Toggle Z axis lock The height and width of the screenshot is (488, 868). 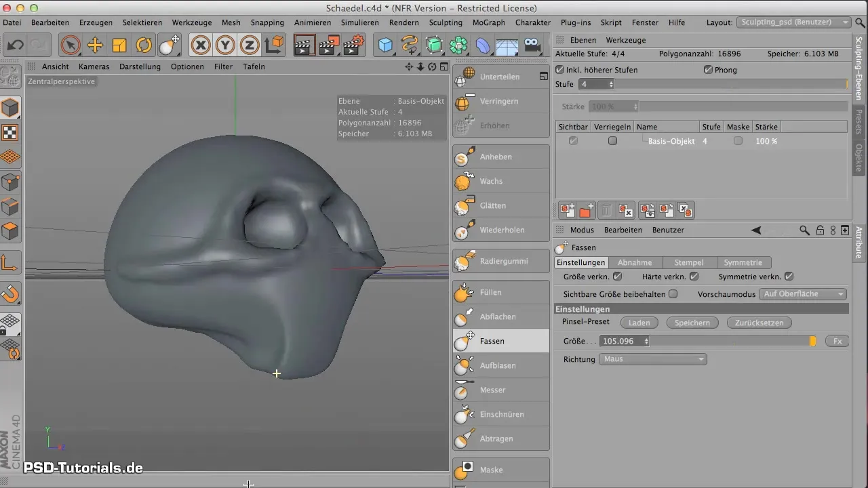pos(250,45)
